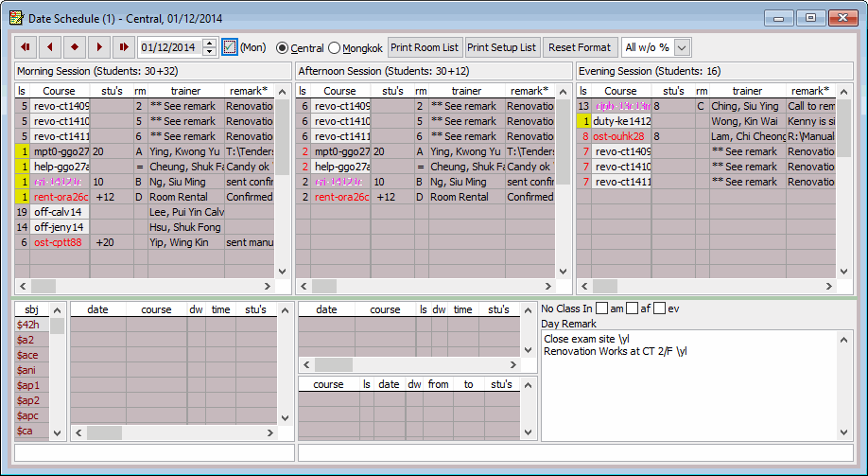Viewport: 868px width, 476px height.
Task: Click Morning Session trainer column header
Action: point(186,91)
